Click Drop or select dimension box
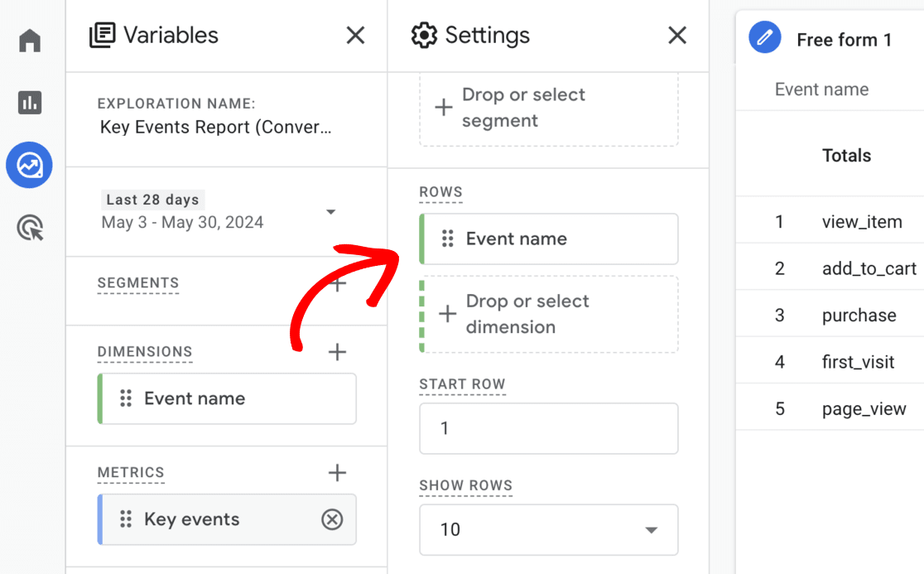Image resolution: width=924 pixels, height=574 pixels. pos(548,315)
